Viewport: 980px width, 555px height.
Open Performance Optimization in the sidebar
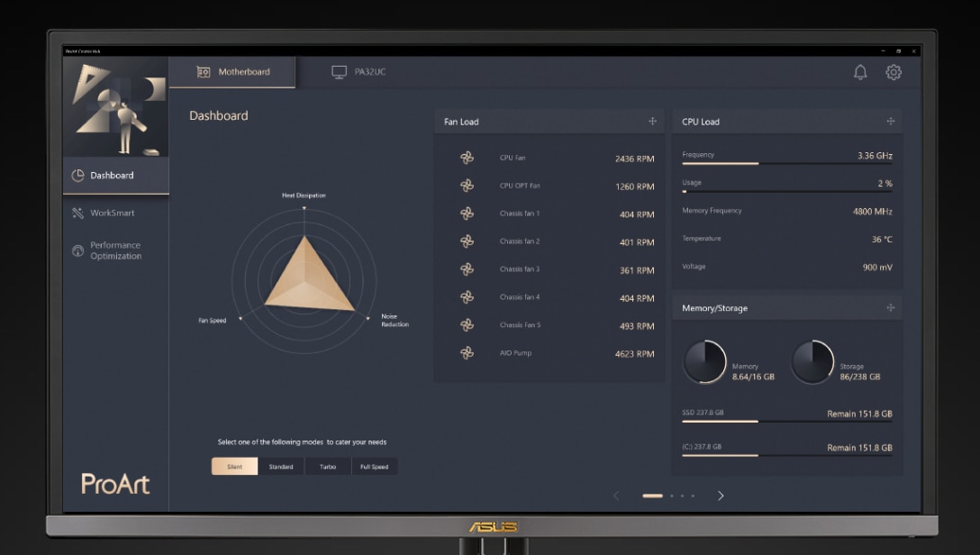pyautogui.click(x=114, y=250)
